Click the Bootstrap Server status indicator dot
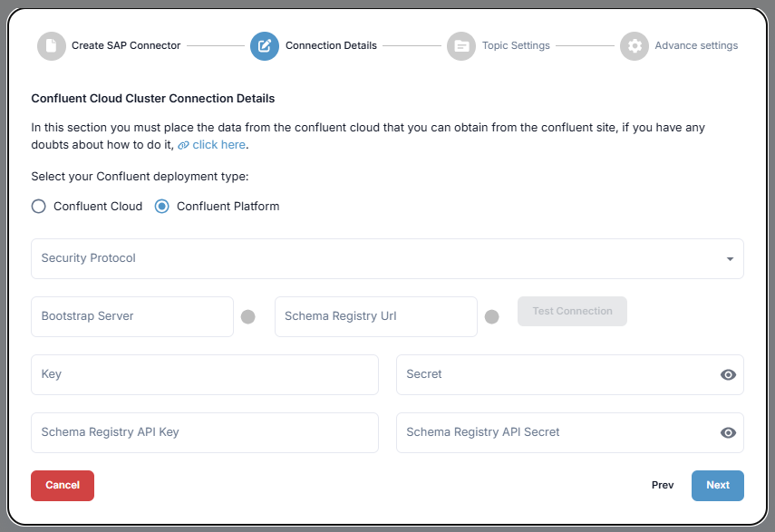775x532 pixels. [x=248, y=317]
